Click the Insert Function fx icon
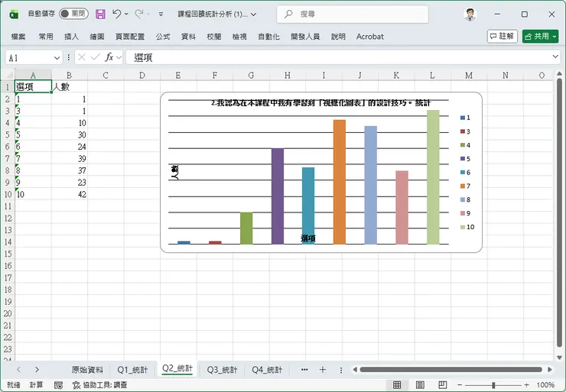This screenshot has height=392, width=566. pyautogui.click(x=109, y=57)
